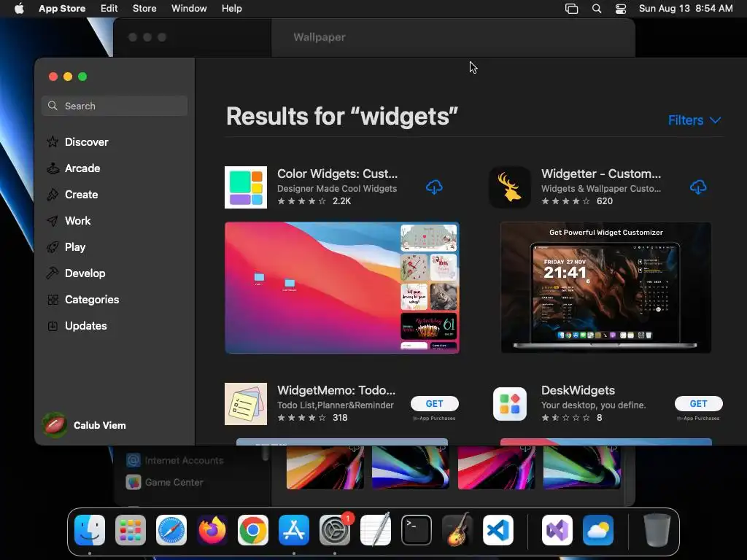
Task: Select Game Center in Settings window
Action: click(x=164, y=482)
